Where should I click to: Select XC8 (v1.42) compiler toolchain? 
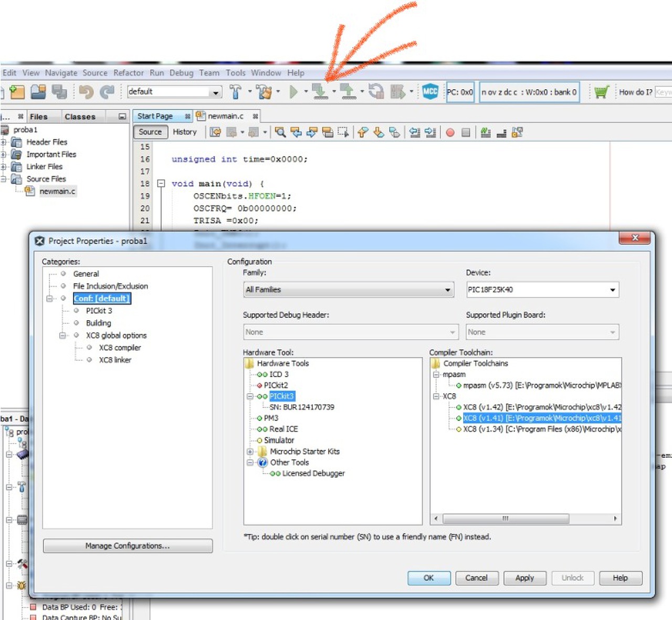pyautogui.click(x=542, y=407)
